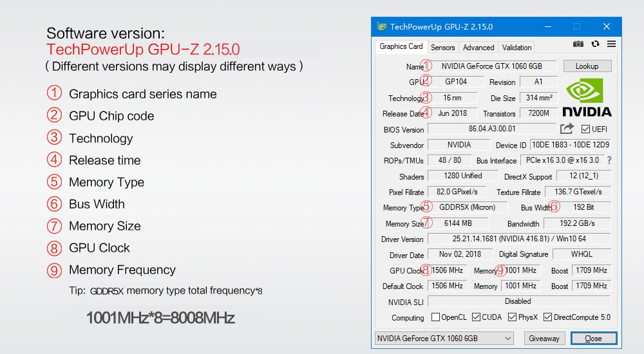Click the Driver Date value Nov 02, 2018

point(460,254)
